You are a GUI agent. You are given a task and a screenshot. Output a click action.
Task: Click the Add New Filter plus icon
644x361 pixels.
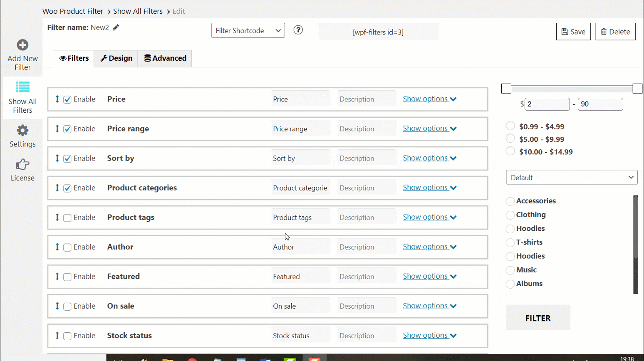pyautogui.click(x=22, y=45)
